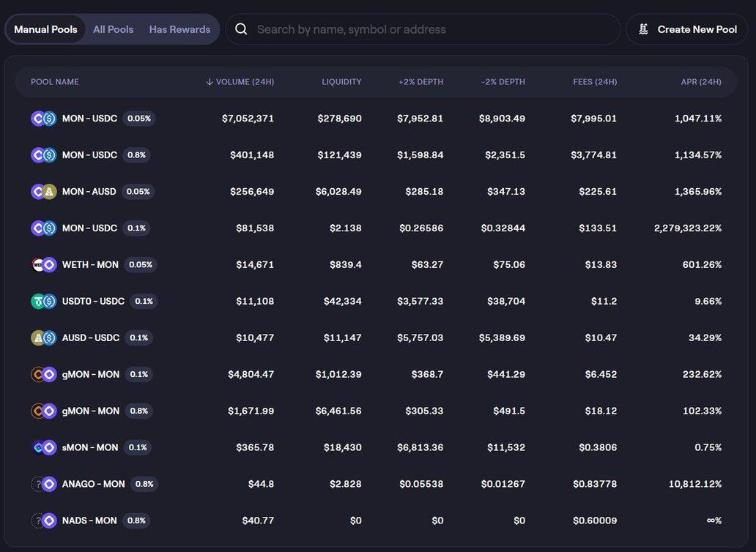756x552 pixels.
Task: Open the MON - USDC 0.8% pool
Action: pos(89,154)
